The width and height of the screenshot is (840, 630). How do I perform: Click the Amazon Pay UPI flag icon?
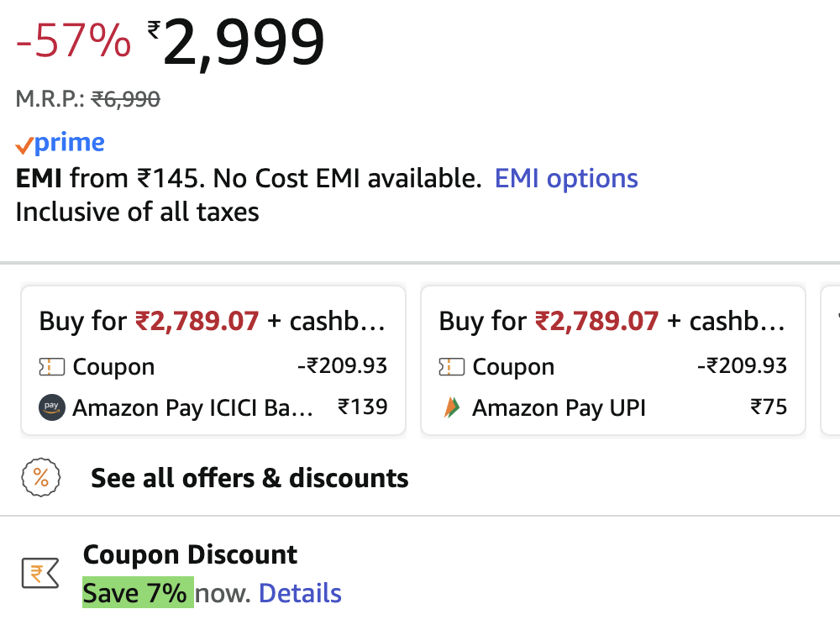coord(451,407)
